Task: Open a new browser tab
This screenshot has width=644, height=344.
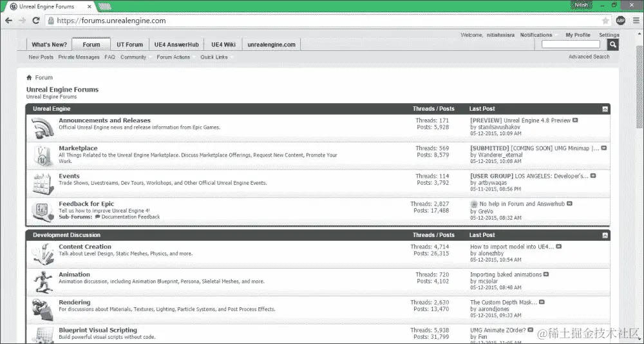Action: tap(105, 6)
